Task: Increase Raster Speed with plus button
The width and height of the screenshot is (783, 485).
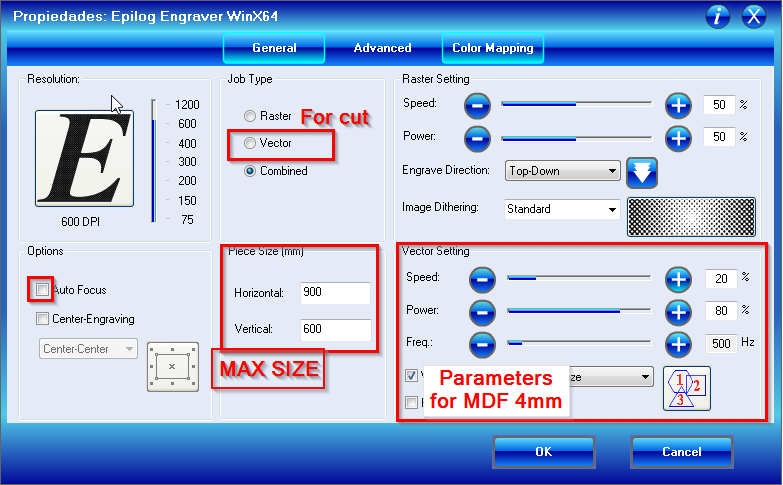Action: tap(678, 106)
